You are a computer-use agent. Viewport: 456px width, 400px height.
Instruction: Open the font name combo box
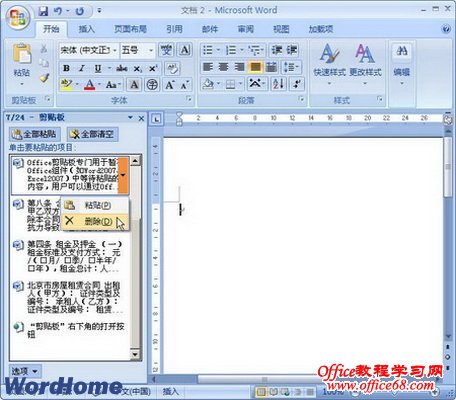tap(89, 50)
